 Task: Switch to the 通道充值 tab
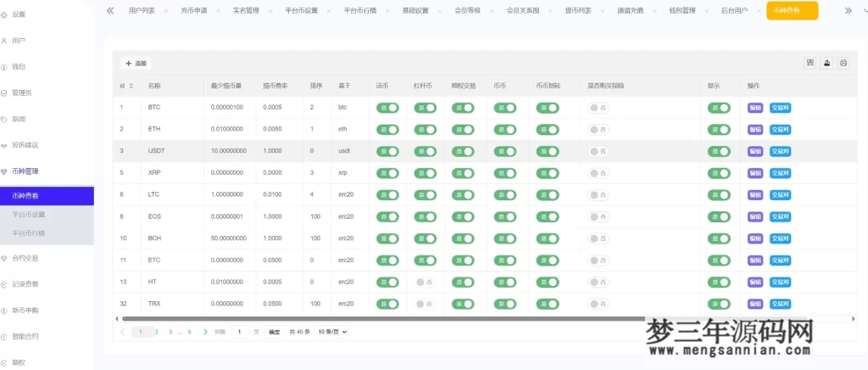point(630,11)
